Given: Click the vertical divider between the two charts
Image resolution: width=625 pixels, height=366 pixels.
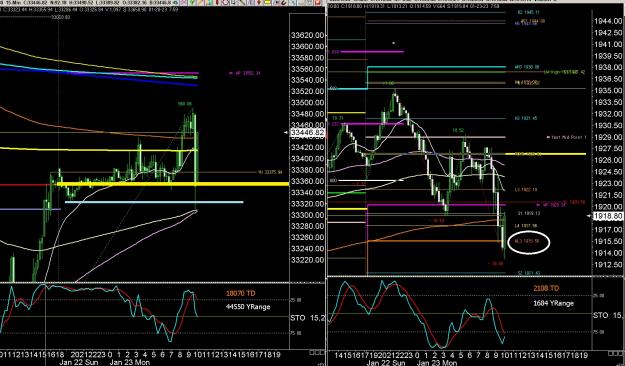Looking at the screenshot, I should click(326, 183).
